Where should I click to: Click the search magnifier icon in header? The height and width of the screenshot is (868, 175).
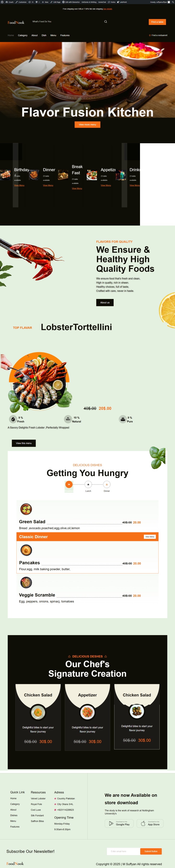pyautogui.click(x=105, y=22)
